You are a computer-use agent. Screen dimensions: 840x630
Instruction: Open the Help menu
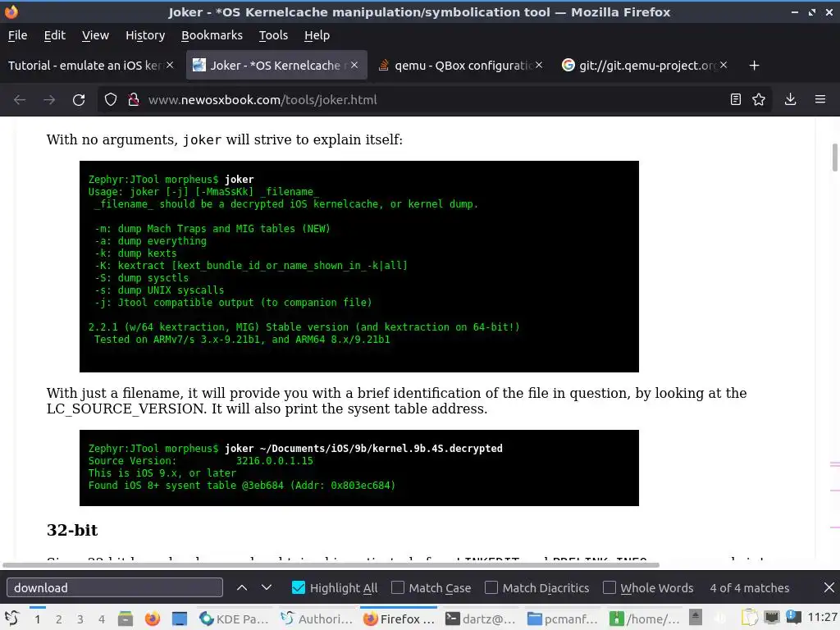pyautogui.click(x=317, y=35)
